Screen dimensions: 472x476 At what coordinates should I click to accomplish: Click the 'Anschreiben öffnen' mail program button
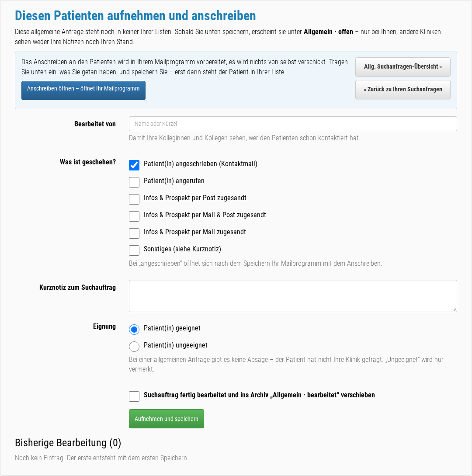point(83,90)
